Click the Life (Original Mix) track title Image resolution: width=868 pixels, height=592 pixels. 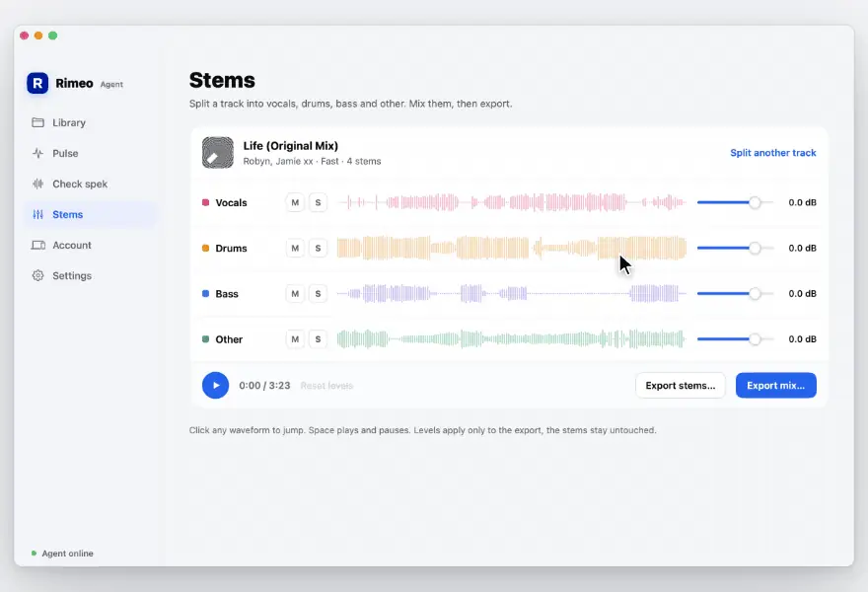click(x=291, y=146)
